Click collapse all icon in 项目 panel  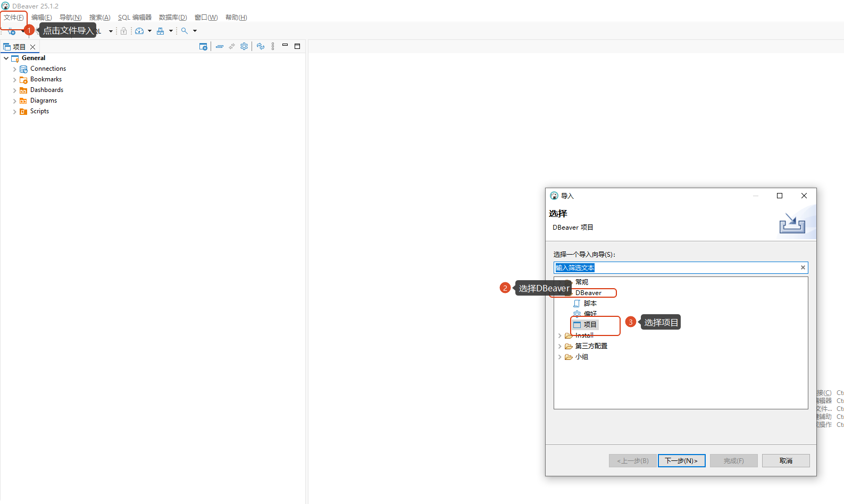219,47
